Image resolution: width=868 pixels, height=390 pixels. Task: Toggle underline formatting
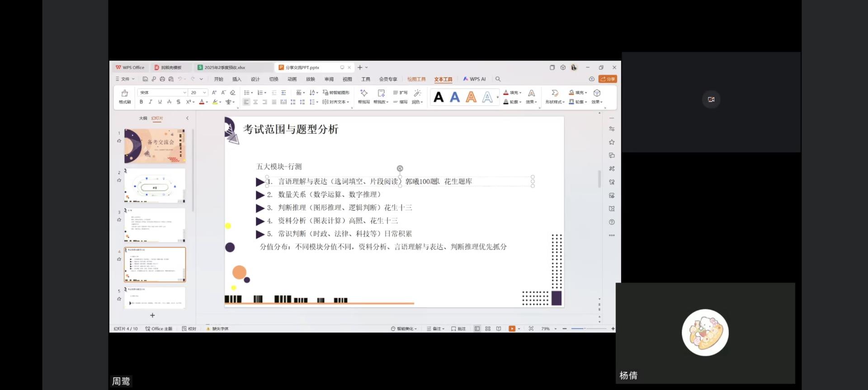tap(160, 102)
